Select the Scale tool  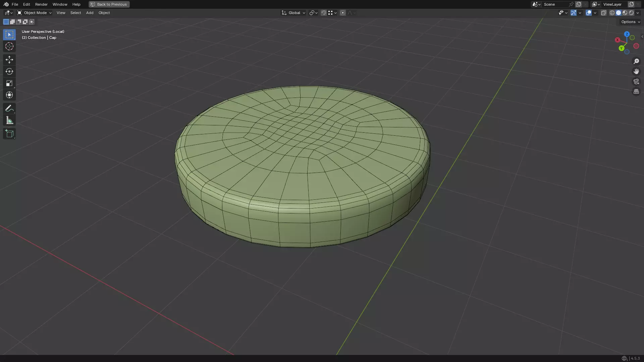(x=9, y=83)
